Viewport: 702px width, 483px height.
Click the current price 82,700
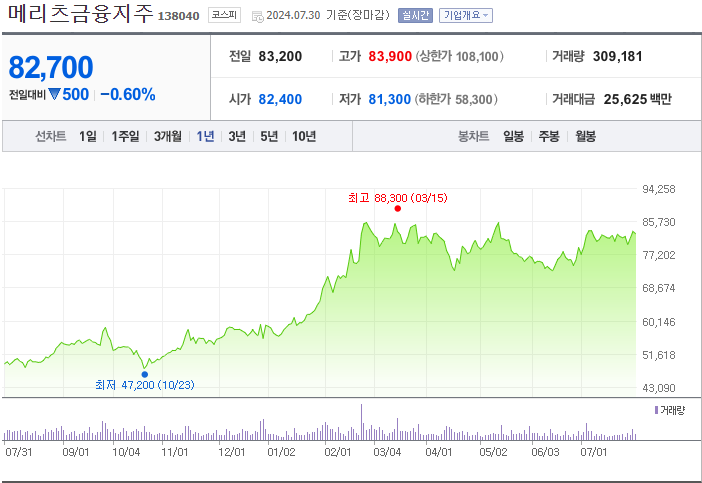pyautogui.click(x=51, y=68)
